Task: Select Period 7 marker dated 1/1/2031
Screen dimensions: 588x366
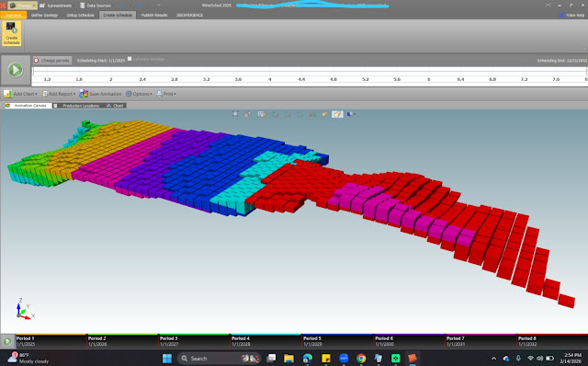Action: pyautogui.click(x=456, y=341)
